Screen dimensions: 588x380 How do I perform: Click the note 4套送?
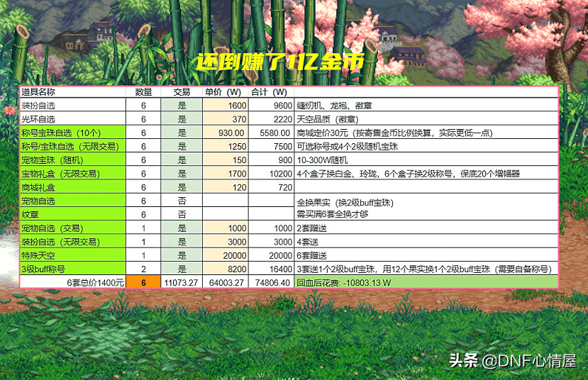coord(308,242)
